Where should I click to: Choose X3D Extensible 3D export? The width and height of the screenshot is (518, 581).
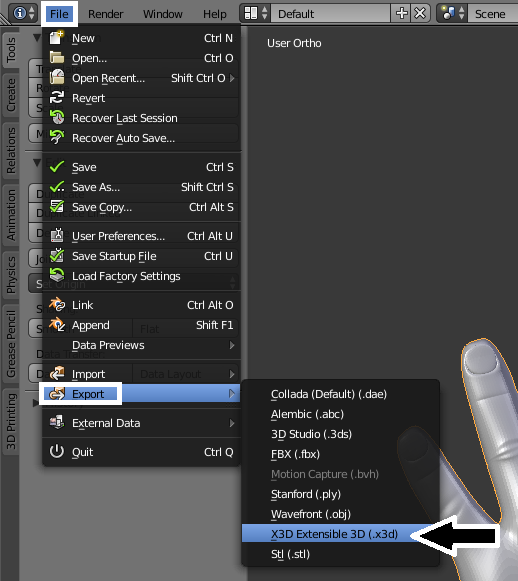click(x=340, y=534)
